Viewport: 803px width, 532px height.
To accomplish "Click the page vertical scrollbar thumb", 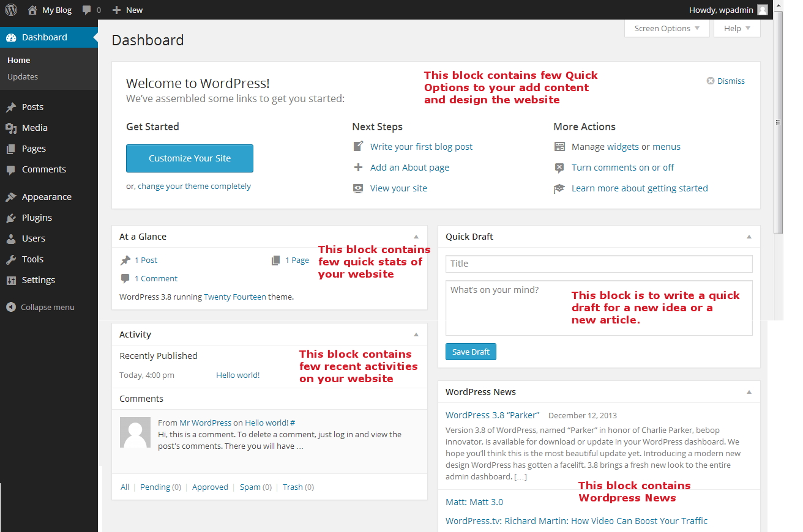I will point(779,122).
